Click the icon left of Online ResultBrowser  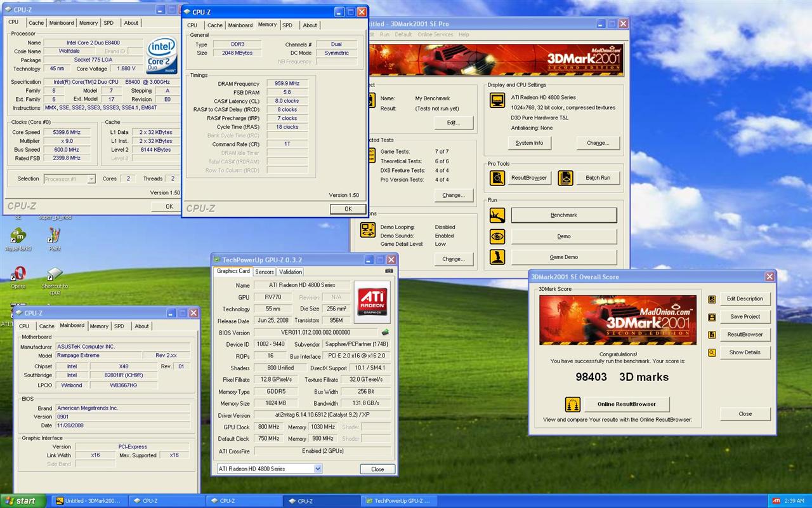tap(573, 404)
